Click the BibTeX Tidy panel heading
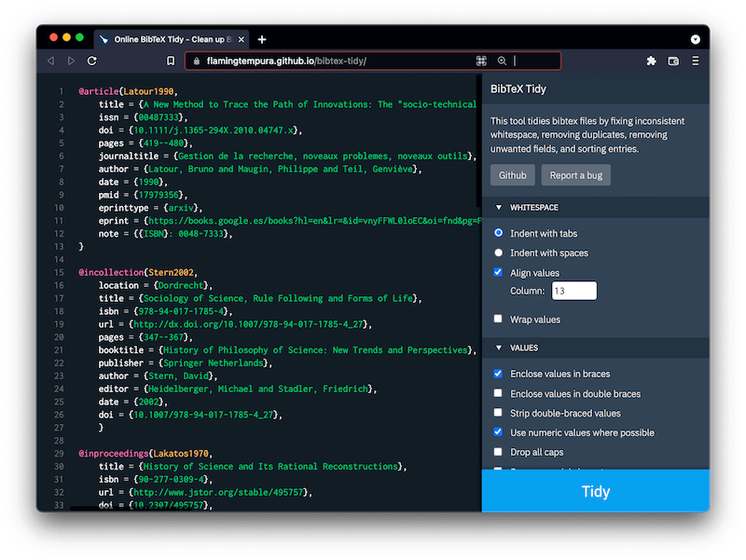The height and width of the screenshot is (560, 746). coord(518,89)
